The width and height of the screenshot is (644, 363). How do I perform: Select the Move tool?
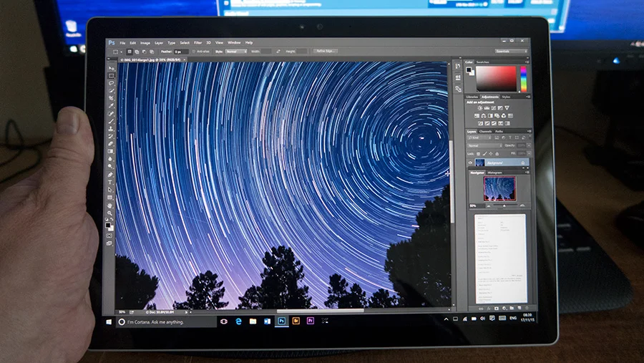(x=112, y=69)
